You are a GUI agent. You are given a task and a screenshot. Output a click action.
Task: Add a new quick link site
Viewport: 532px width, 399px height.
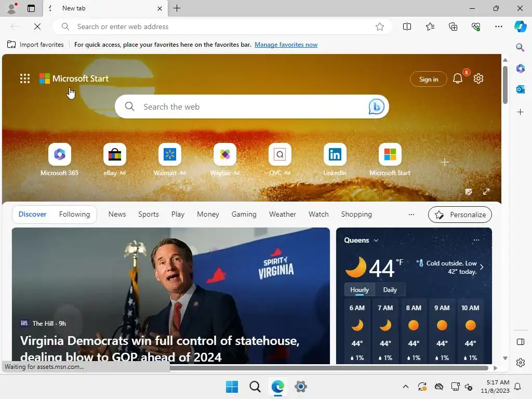445,162
